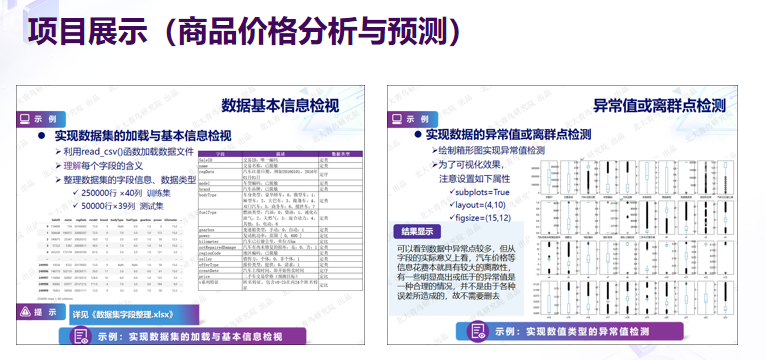
Task: Click the price row in the field table
Action: (x=280, y=275)
